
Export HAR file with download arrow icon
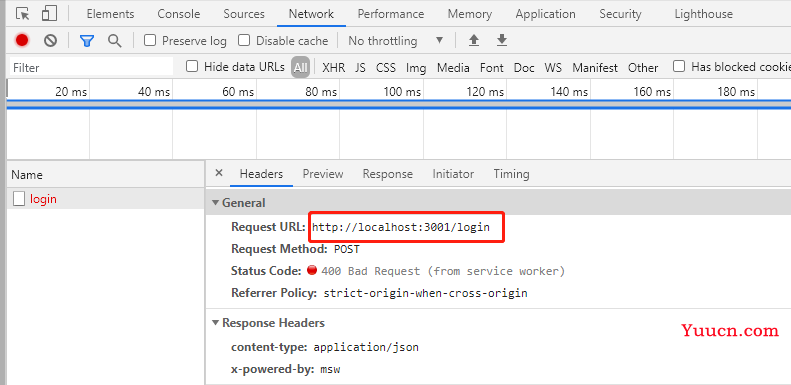[501, 40]
